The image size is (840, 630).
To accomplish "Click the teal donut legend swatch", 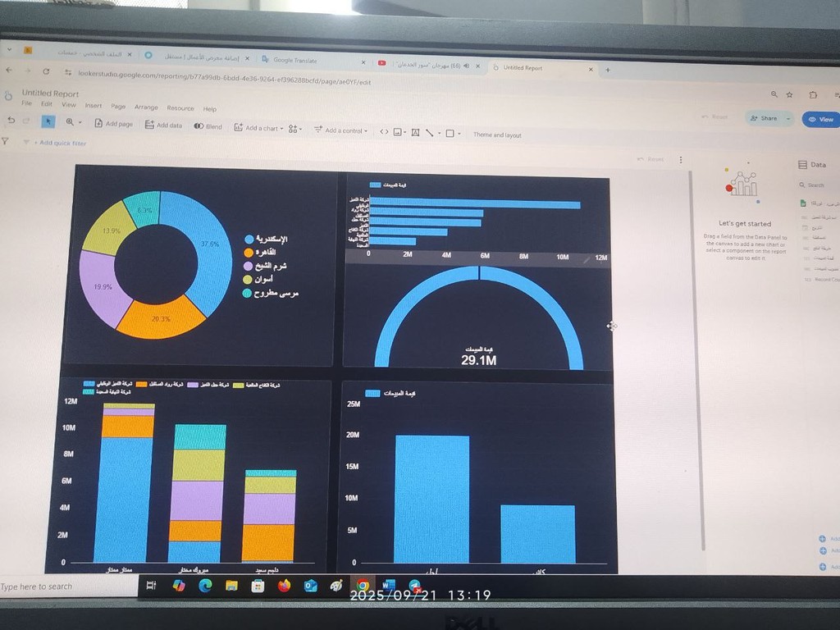I will pyautogui.click(x=247, y=293).
